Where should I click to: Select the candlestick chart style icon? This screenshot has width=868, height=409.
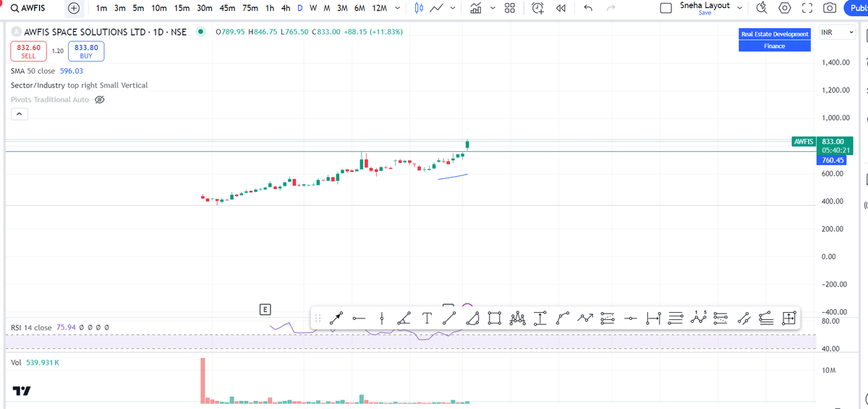[x=420, y=9]
